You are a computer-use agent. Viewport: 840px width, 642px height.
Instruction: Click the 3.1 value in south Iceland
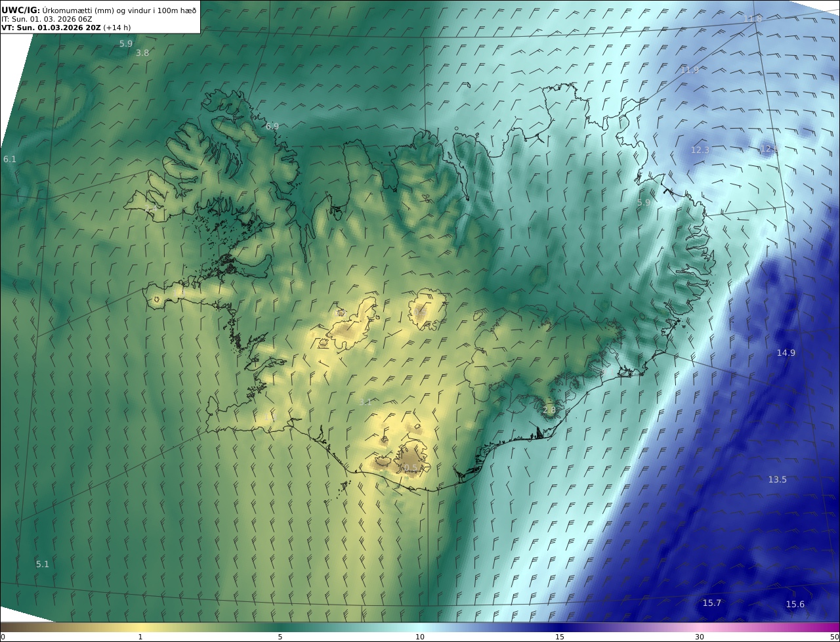pos(366,402)
